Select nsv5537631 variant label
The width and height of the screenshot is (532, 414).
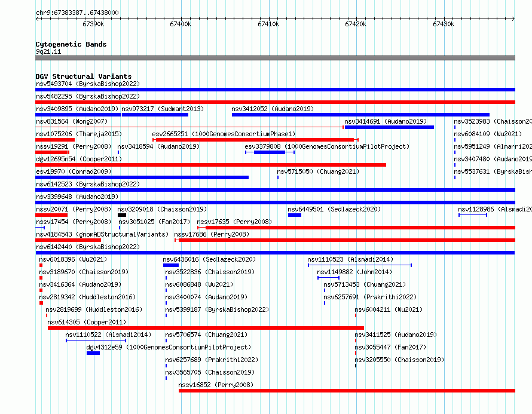pyautogui.click(x=493, y=171)
